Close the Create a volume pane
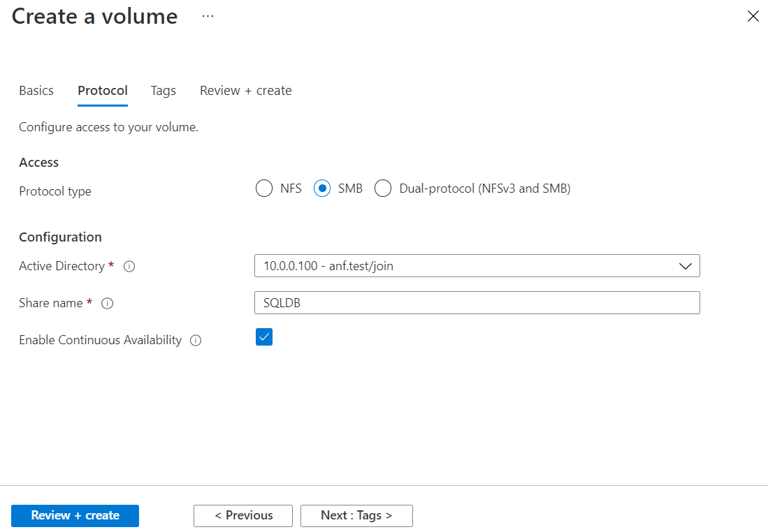This screenshot has width=768, height=532. (753, 16)
